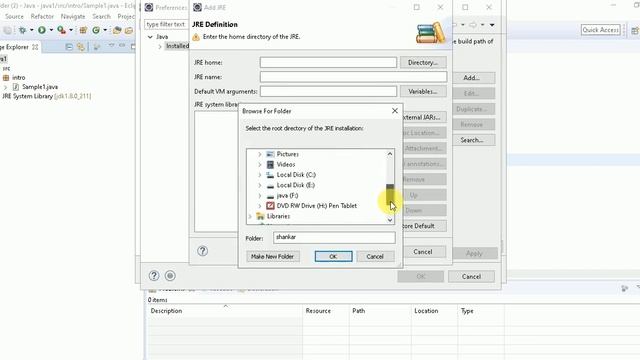Expand the DVD RW Drive (H:) node

pos(260,206)
